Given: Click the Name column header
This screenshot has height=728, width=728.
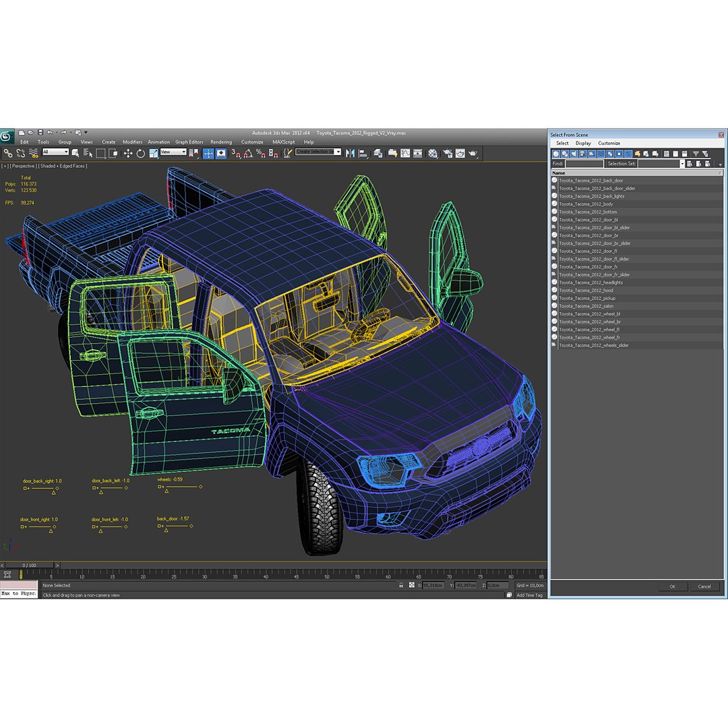Looking at the screenshot, I should coord(636,173).
